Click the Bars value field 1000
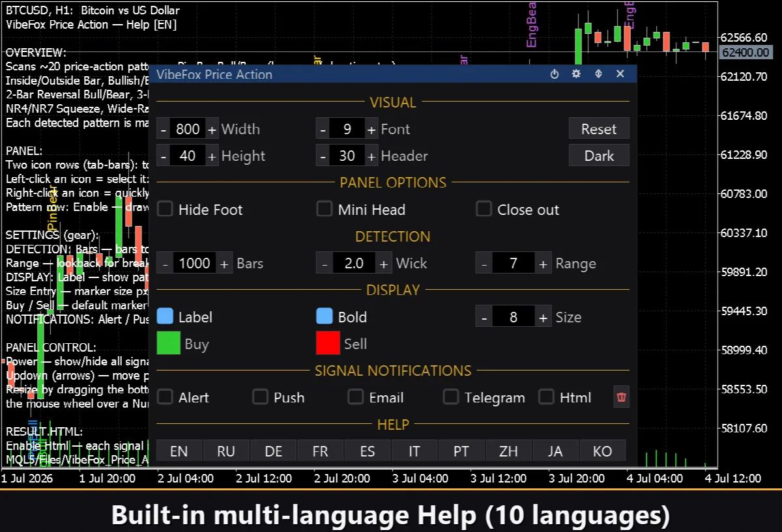 click(x=195, y=263)
